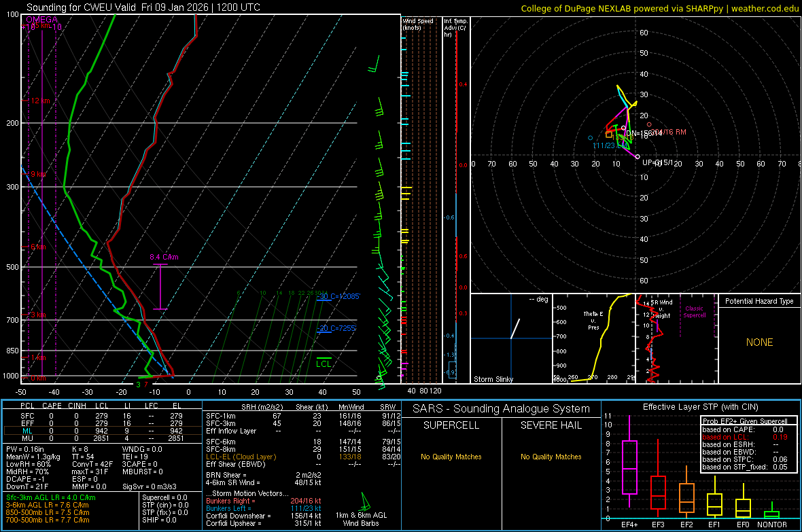
Task: Click the Prob EF2+ Given Supercell header
Action: pyautogui.click(x=745, y=421)
